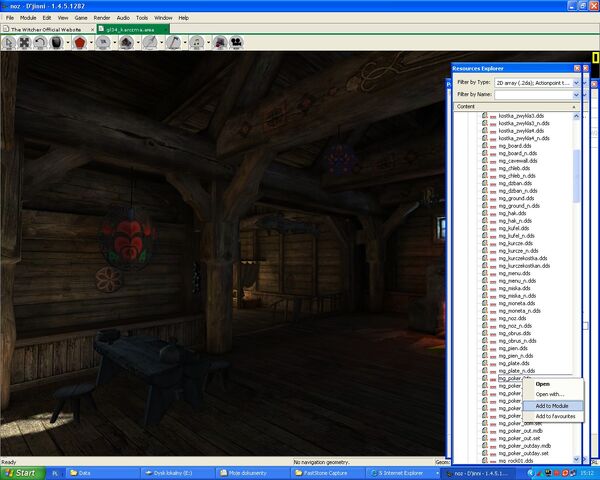The height and width of the screenshot is (480, 600).
Task: Select mg_poker_outday.set in the resource list
Action: pyautogui.click(x=523, y=454)
